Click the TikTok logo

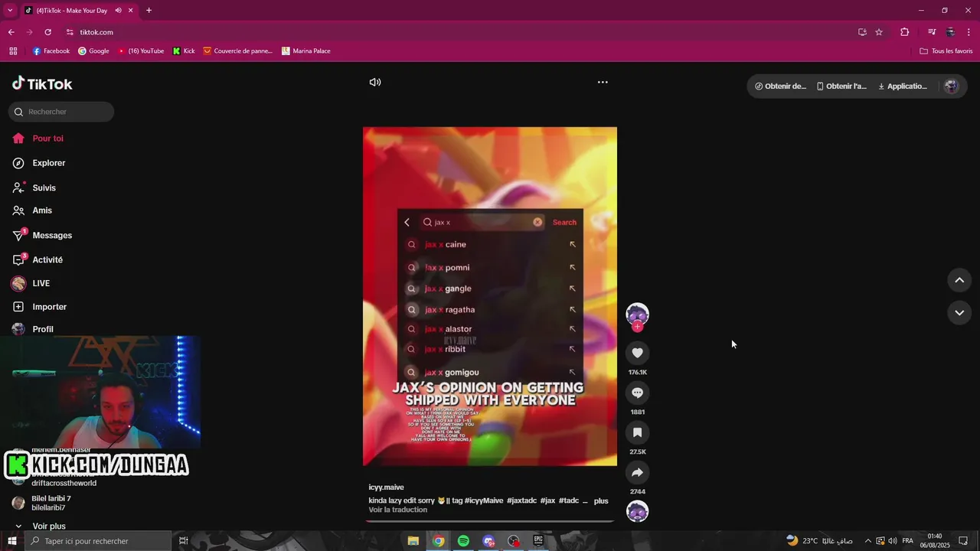42,83
